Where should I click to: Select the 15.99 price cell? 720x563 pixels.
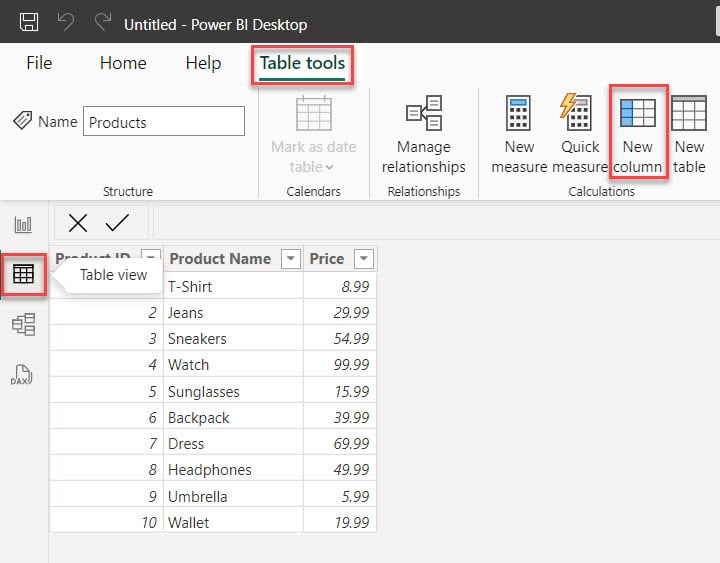click(x=340, y=391)
